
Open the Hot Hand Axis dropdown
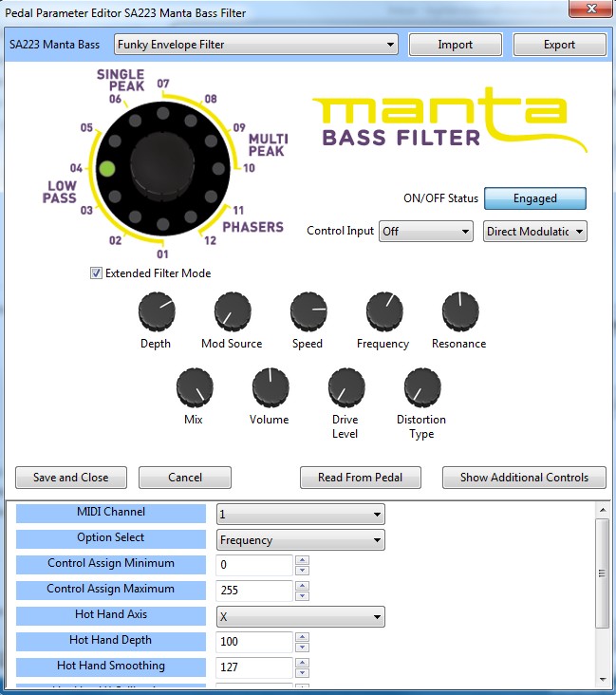(x=301, y=616)
